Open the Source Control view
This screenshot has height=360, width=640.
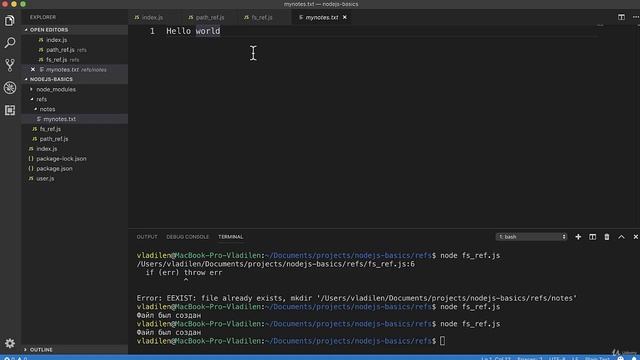click(x=10, y=65)
